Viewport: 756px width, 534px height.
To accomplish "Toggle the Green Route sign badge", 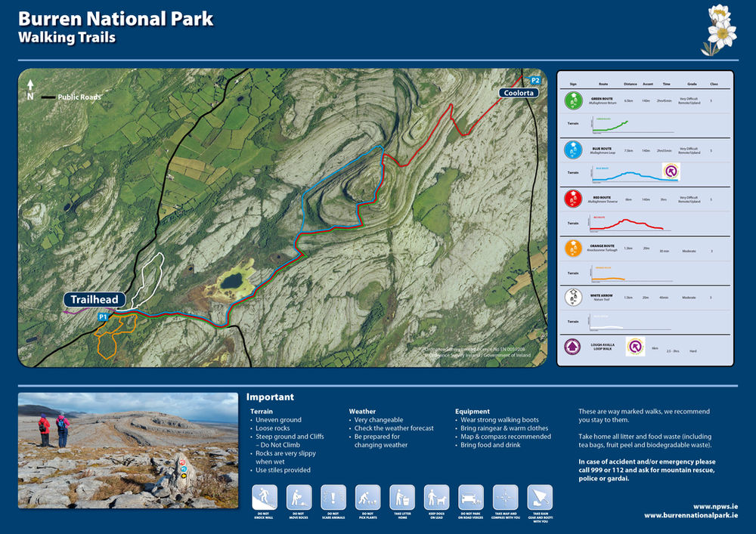I will 574,99.
